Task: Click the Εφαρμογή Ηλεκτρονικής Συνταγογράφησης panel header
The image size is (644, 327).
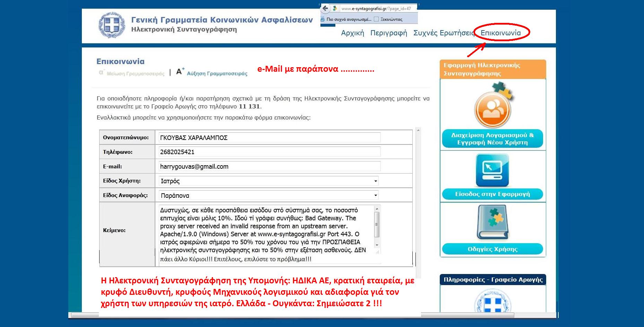Action: [x=493, y=69]
